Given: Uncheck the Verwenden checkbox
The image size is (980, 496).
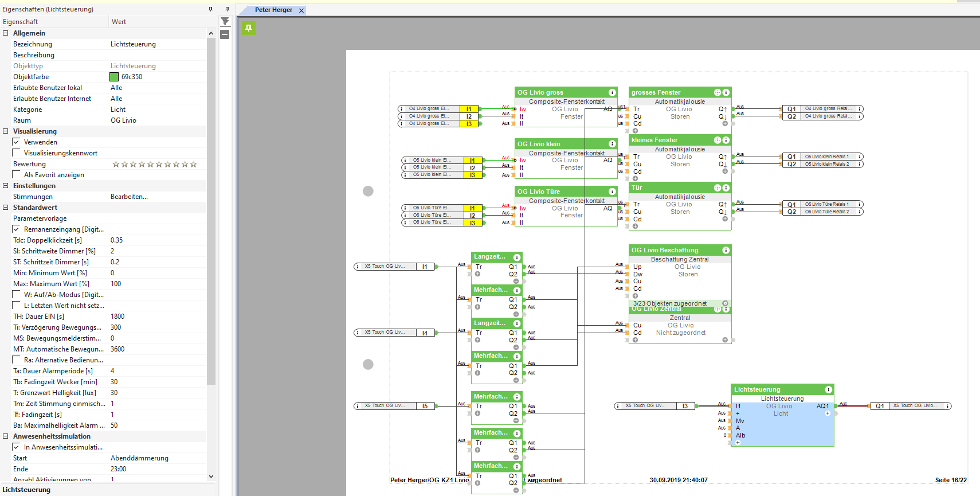Looking at the screenshot, I should coord(17,142).
